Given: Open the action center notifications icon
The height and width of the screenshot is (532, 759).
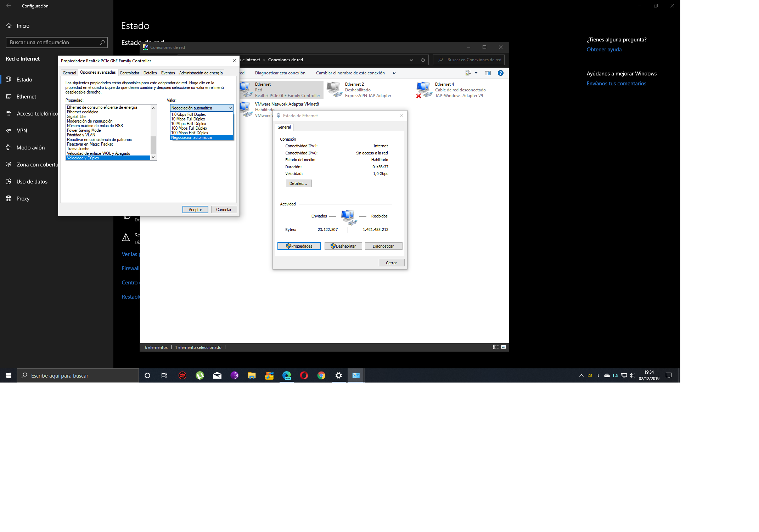Looking at the screenshot, I should (x=669, y=375).
